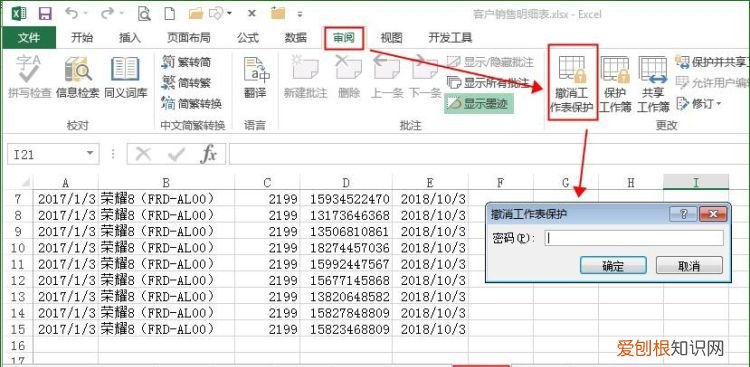This screenshot has width=750, height=367.
Task: Click the insert function fx button
Action: tap(209, 154)
